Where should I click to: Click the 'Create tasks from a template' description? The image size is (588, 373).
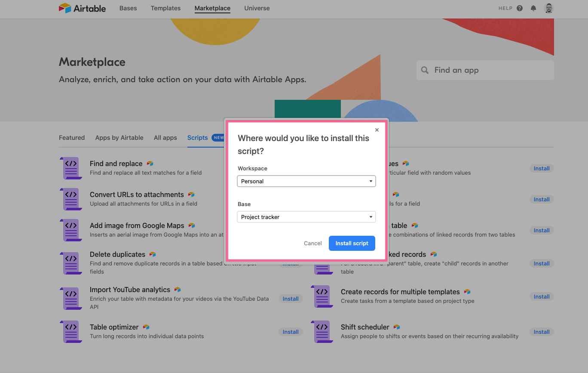407,301
